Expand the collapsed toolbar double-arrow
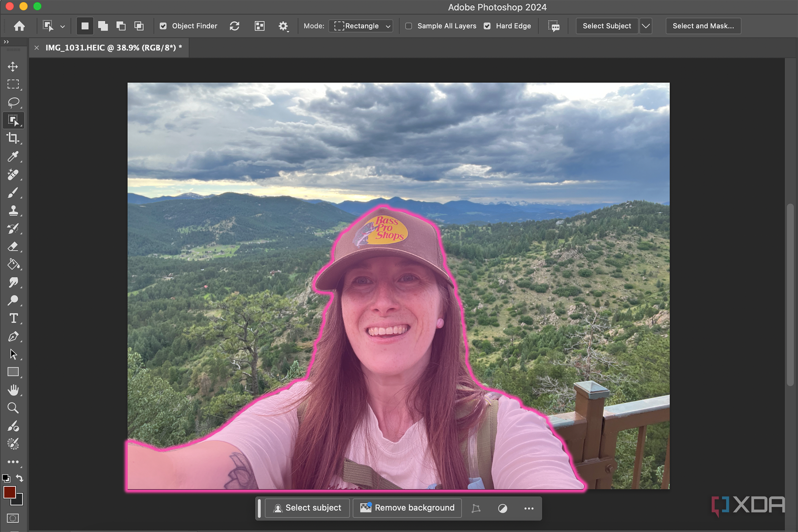798x532 pixels. pos(6,42)
